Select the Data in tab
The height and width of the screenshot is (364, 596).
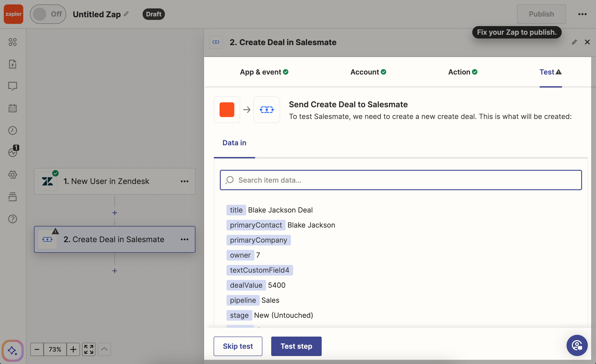234,143
